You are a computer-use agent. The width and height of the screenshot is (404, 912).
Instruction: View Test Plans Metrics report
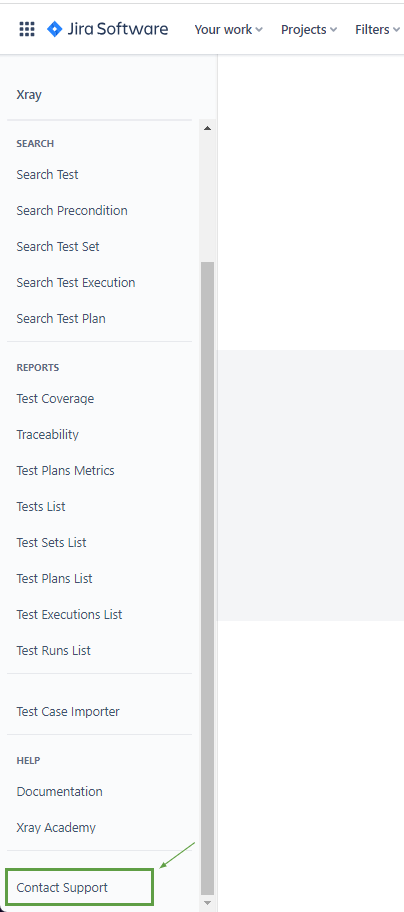pyautogui.click(x=66, y=471)
